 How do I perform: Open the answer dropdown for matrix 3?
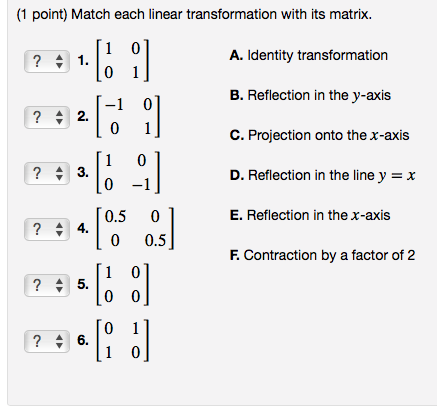[47, 173]
